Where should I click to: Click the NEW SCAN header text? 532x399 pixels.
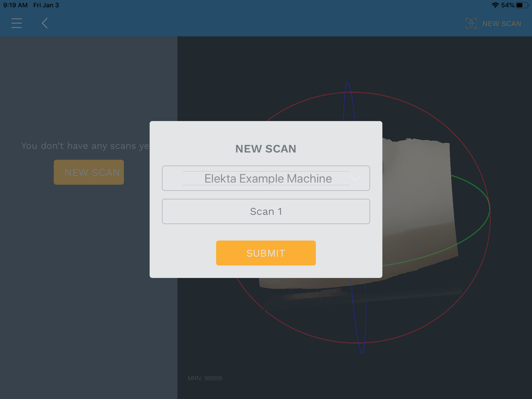pyautogui.click(x=502, y=24)
